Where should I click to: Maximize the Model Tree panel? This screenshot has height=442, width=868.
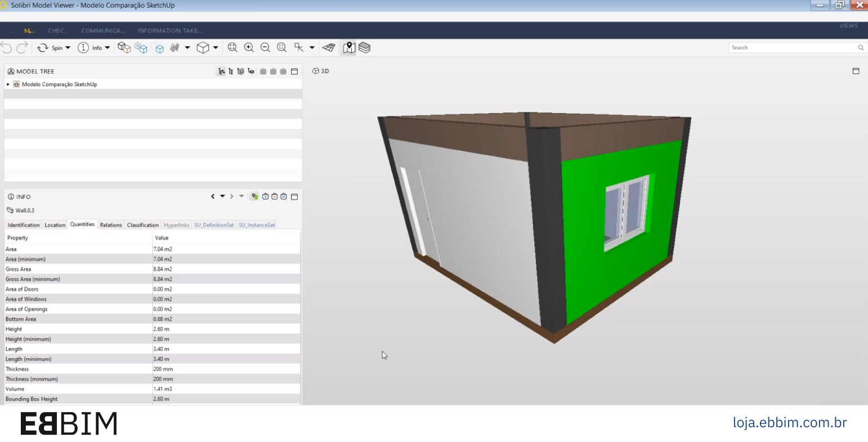(x=294, y=71)
